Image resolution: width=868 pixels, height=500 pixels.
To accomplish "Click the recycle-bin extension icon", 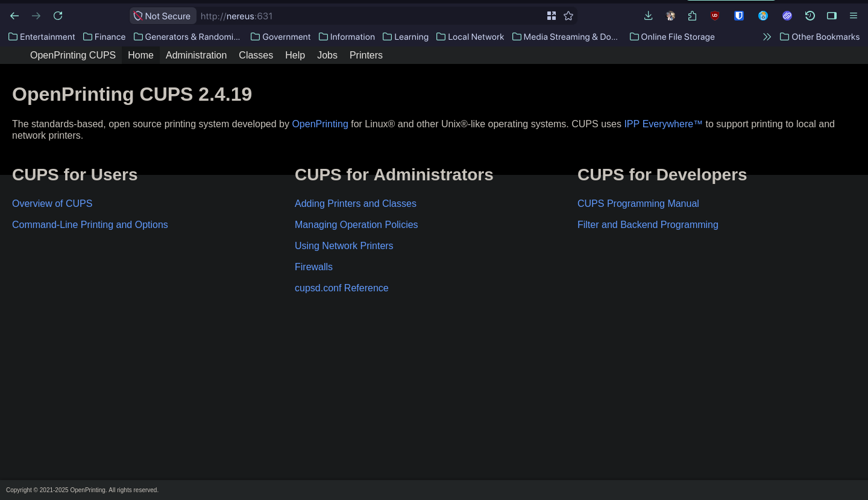I will click(763, 16).
